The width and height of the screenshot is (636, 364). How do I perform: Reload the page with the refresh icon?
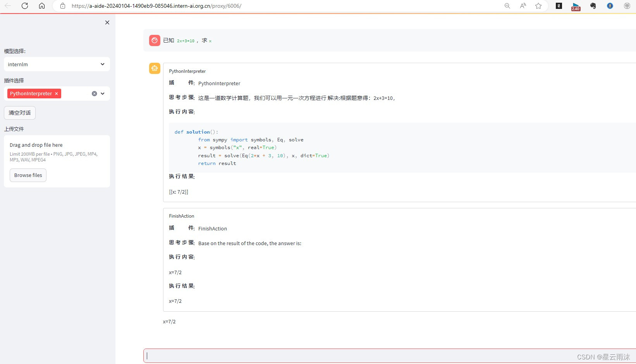(25, 6)
